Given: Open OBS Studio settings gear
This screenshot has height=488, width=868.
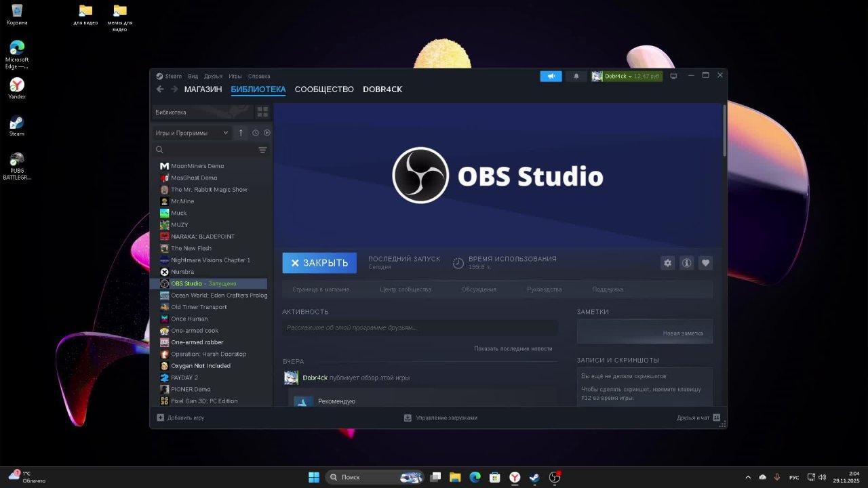Looking at the screenshot, I should [x=668, y=263].
